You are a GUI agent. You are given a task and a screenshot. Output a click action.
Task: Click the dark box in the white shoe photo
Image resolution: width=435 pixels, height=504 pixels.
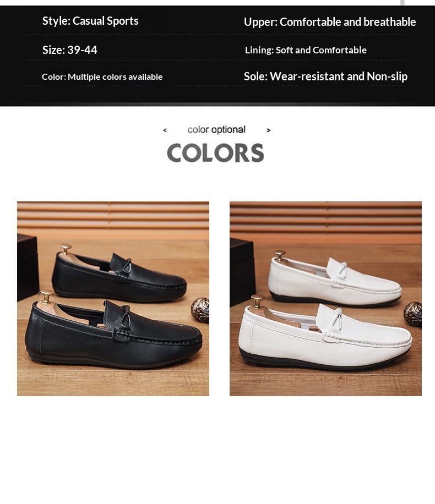tap(242, 272)
